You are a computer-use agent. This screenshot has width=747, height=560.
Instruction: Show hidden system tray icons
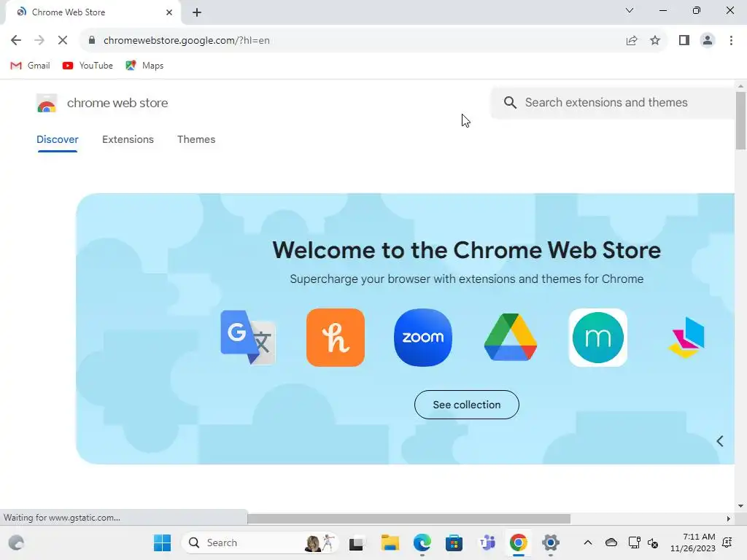(588, 542)
